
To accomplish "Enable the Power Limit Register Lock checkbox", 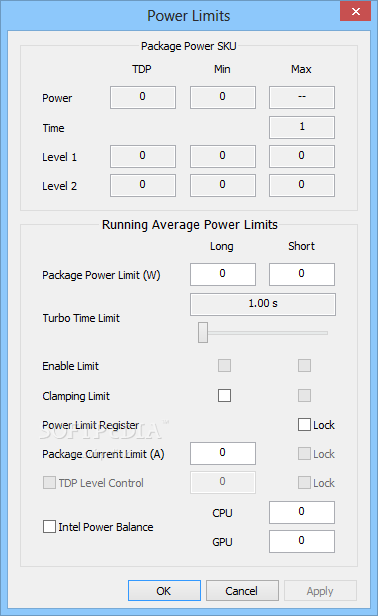I will tap(305, 425).
